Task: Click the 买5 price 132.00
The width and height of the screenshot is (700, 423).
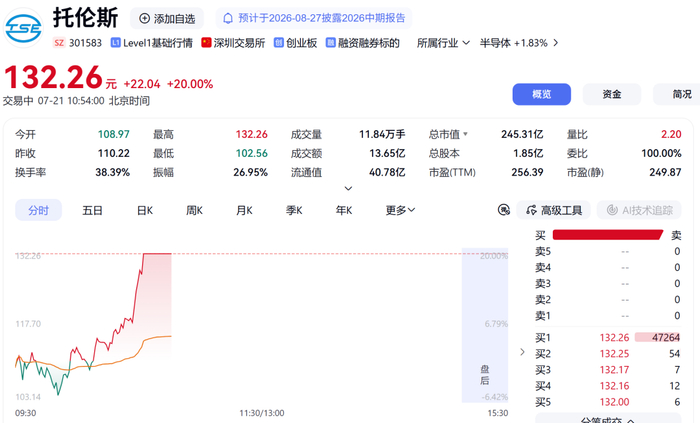Action: (614, 402)
